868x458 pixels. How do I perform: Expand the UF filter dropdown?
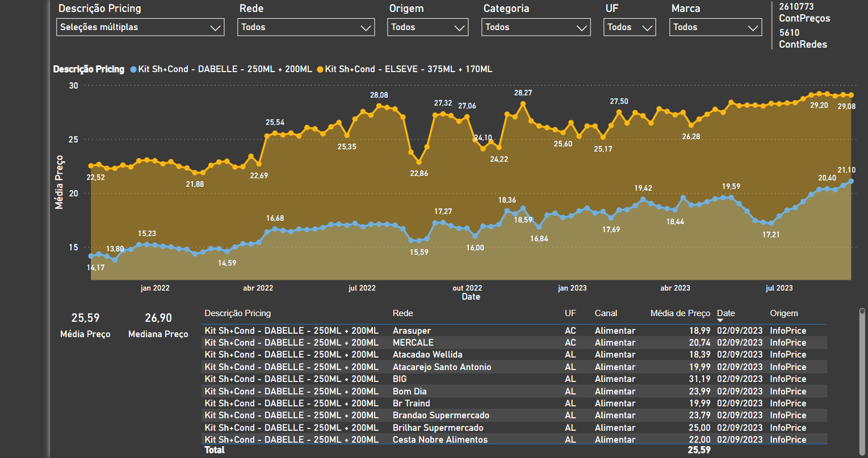(630, 27)
